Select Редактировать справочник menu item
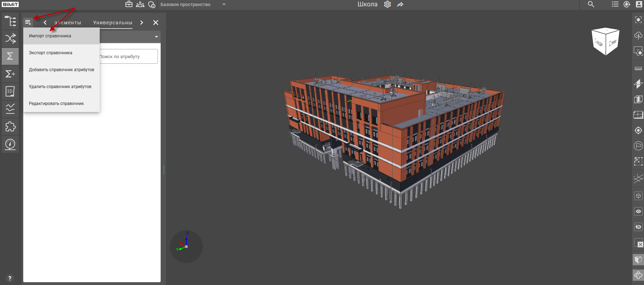This screenshot has width=644, height=285. click(x=62, y=104)
